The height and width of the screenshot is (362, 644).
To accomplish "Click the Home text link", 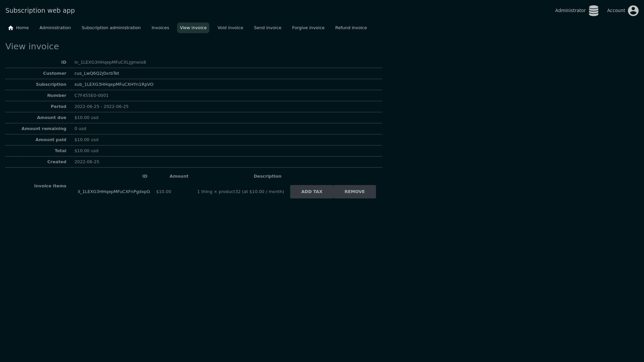I will tap(22, 28).
